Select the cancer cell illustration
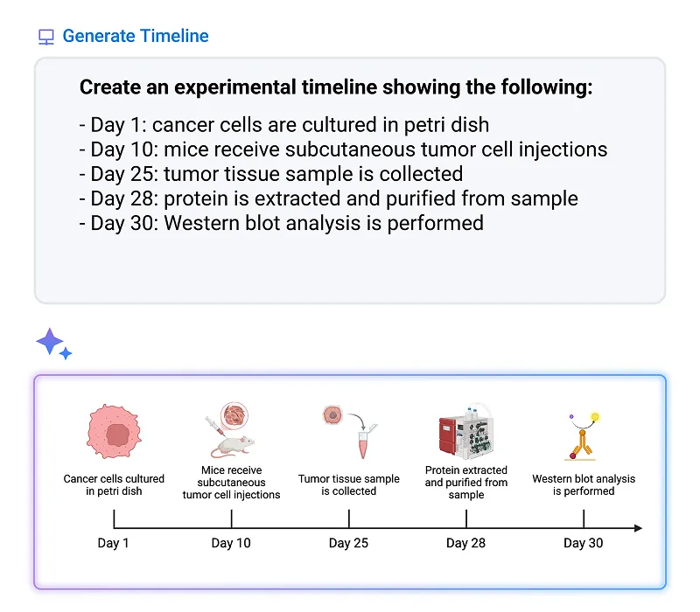 tap(114, 434)
